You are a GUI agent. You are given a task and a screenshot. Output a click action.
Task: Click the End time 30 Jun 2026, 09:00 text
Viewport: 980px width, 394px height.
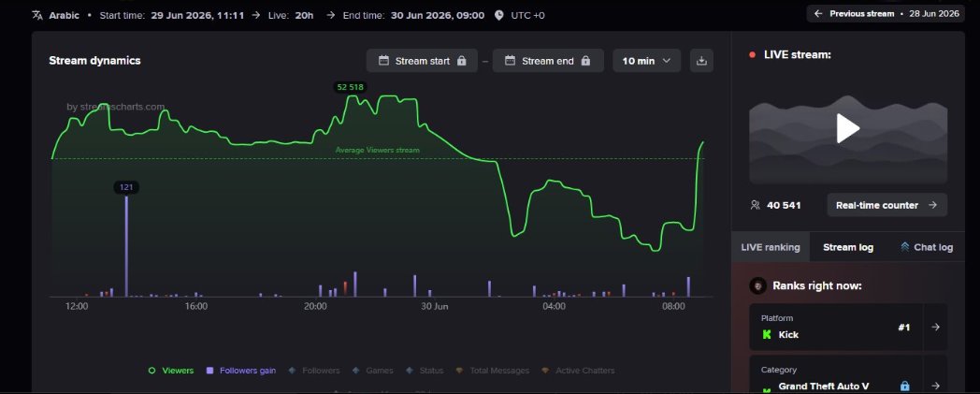413,15
